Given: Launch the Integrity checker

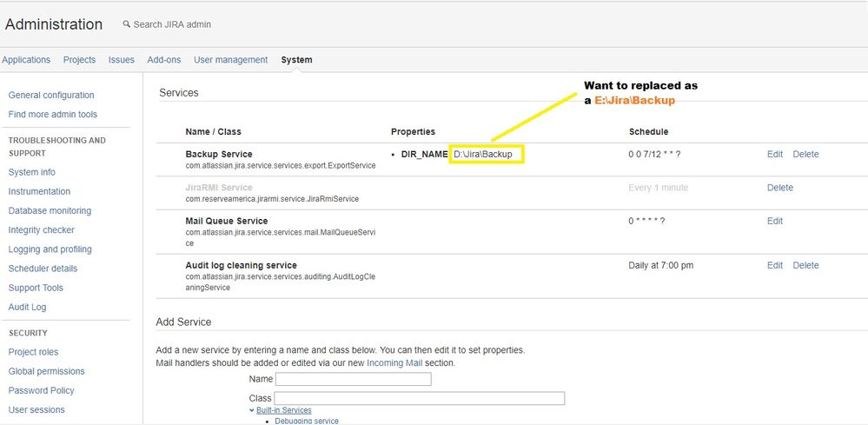Looking at the screenshot, I should (41, 230).
